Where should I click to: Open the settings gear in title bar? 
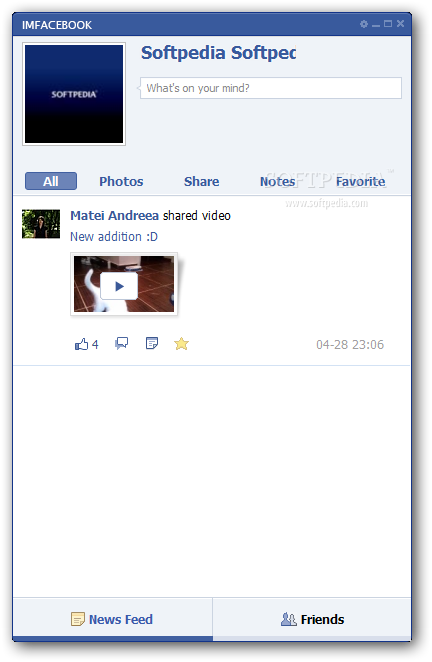point(364,24)
